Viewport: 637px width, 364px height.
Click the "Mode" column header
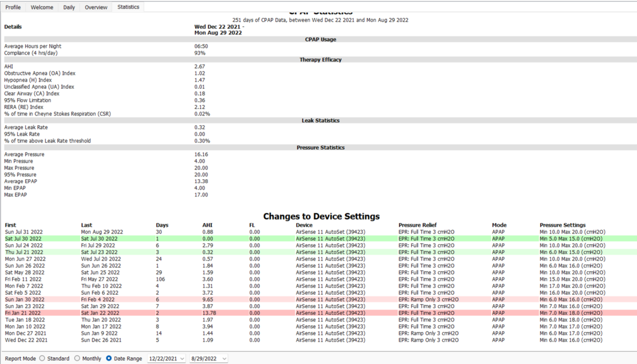(500, 225)
